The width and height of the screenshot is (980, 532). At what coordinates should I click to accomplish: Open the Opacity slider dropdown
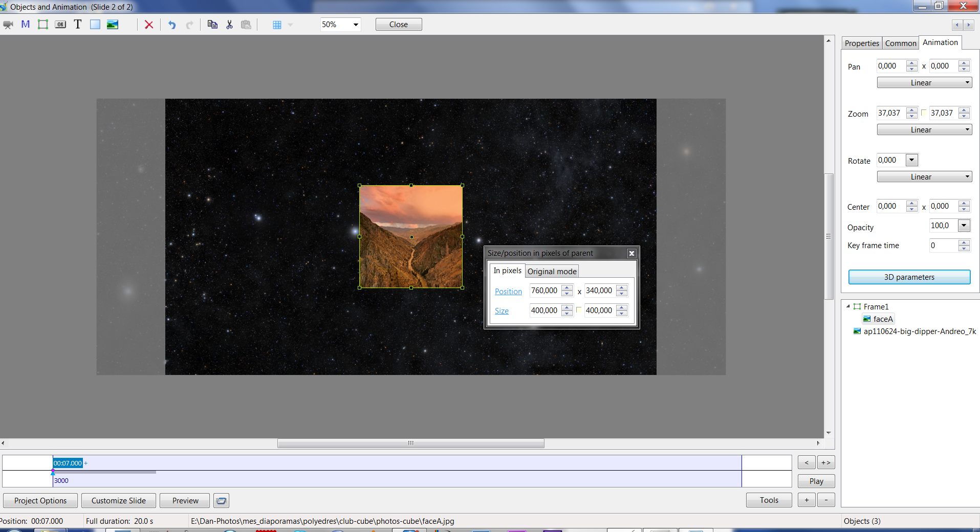coord(964,226)
